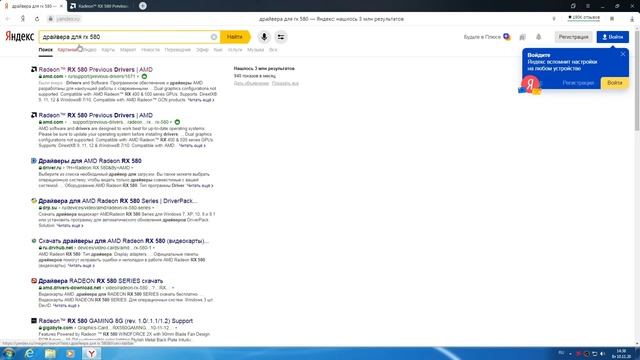Open 'Драйвера для AMD Radeon RX 580 Series | DriverPack' result
Screen dimensions: 640x360
point(118,201)
